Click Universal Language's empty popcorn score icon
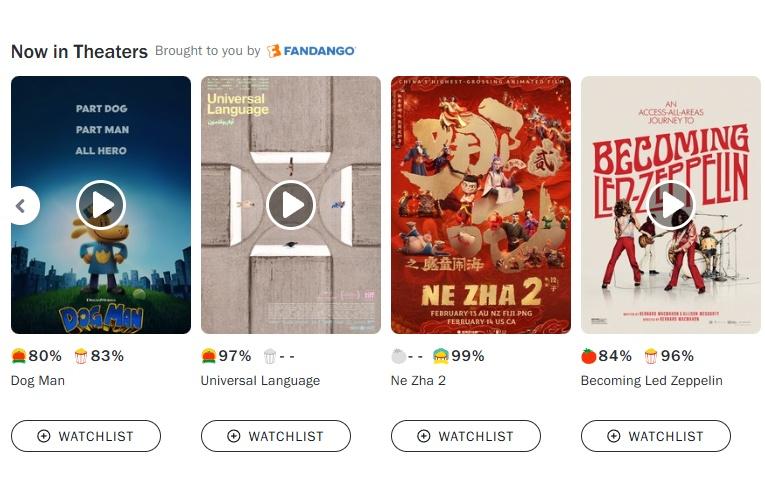Screen dimensions: 765x484 coord(270,356)
